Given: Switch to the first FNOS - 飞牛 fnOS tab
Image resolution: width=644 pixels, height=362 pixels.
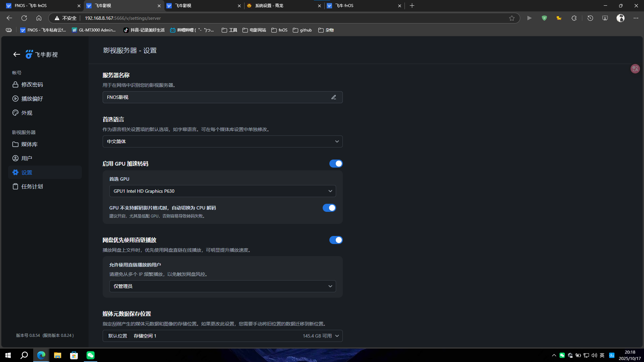Looking at the screenshot, I should click(31, 6).
